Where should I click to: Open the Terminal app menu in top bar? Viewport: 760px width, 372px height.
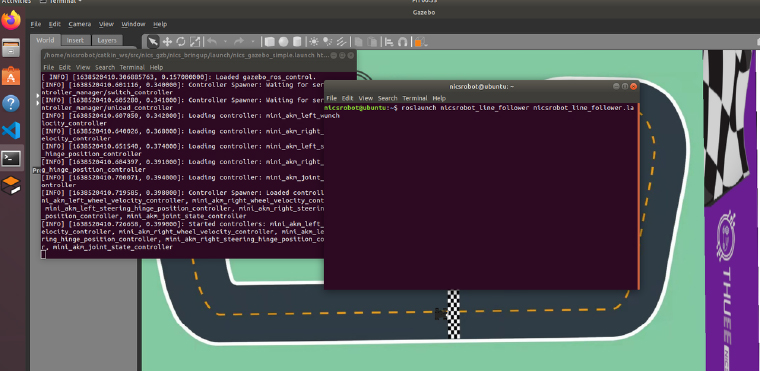(60, 1)
